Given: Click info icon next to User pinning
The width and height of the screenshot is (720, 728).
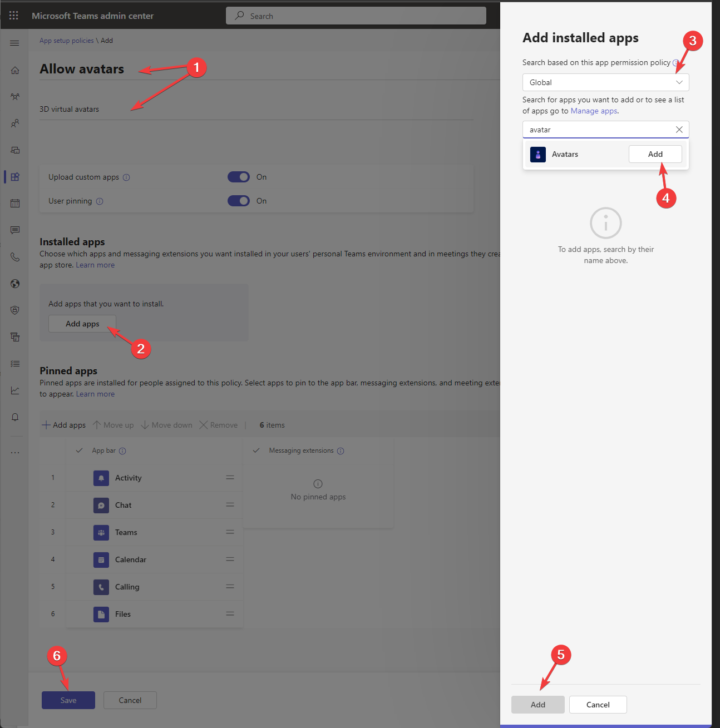Looking at the screenshot, I should 100,201.
